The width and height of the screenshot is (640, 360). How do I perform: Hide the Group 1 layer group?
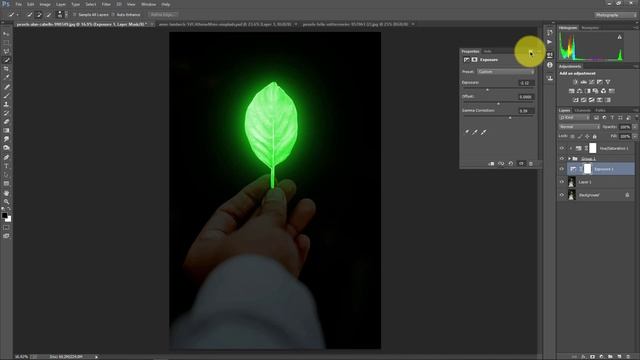562,158
